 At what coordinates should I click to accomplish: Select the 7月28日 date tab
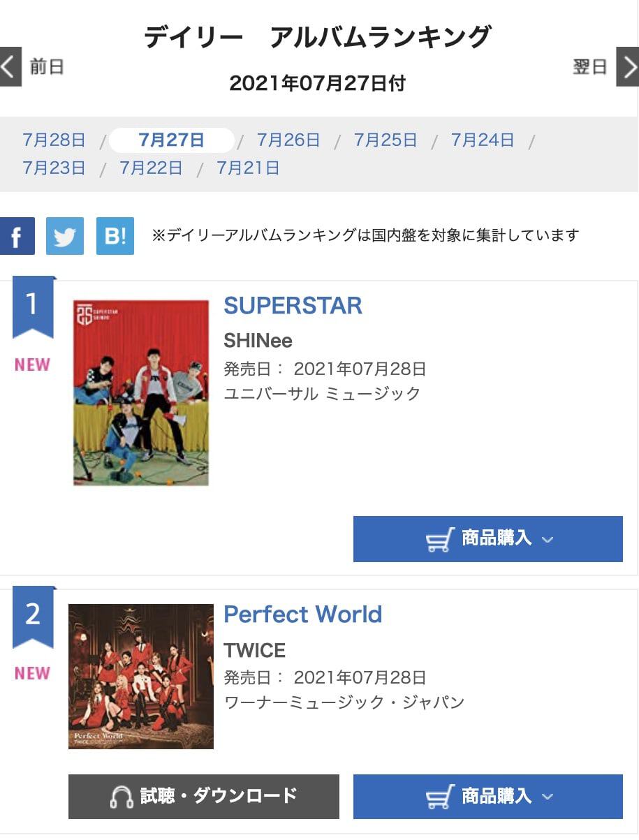point(54,140)
